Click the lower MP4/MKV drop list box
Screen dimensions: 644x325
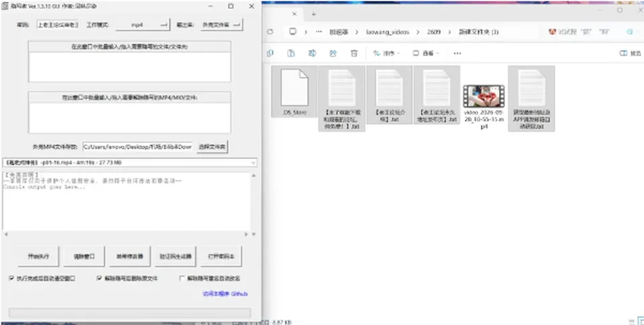[129, 118]
